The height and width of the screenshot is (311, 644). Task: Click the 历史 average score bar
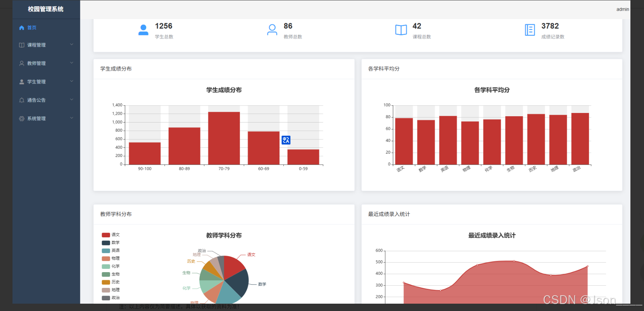pyautogui.click(x=536, y=139)
